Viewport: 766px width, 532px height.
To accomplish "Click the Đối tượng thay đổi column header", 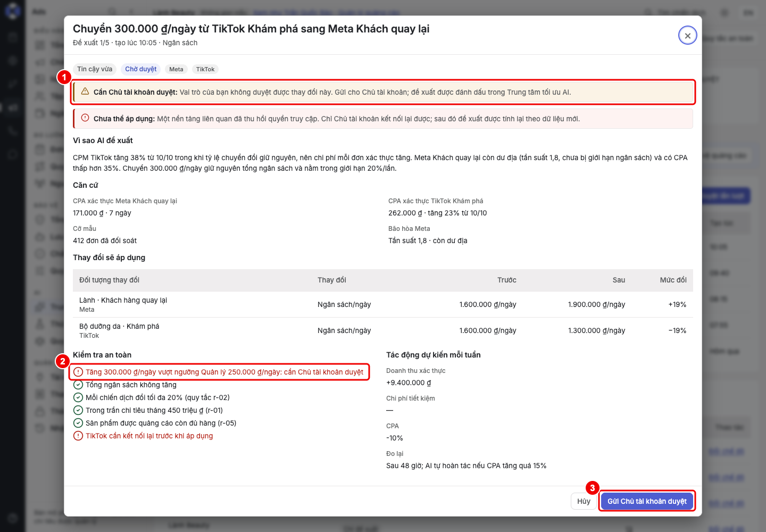I will tap(109, 280).
